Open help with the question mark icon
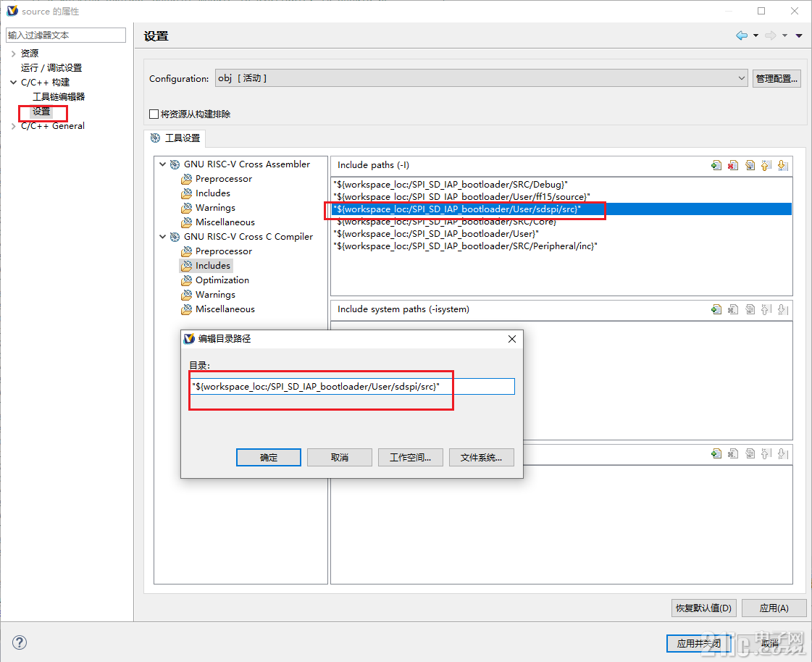Screen dimensions: 812x662 pyautogui.click(x=19, y=642)
